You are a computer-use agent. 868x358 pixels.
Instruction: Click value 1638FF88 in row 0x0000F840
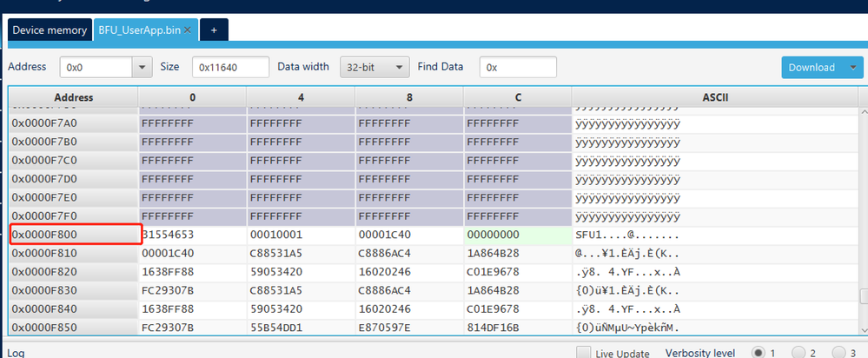click(x=192, y=308)
